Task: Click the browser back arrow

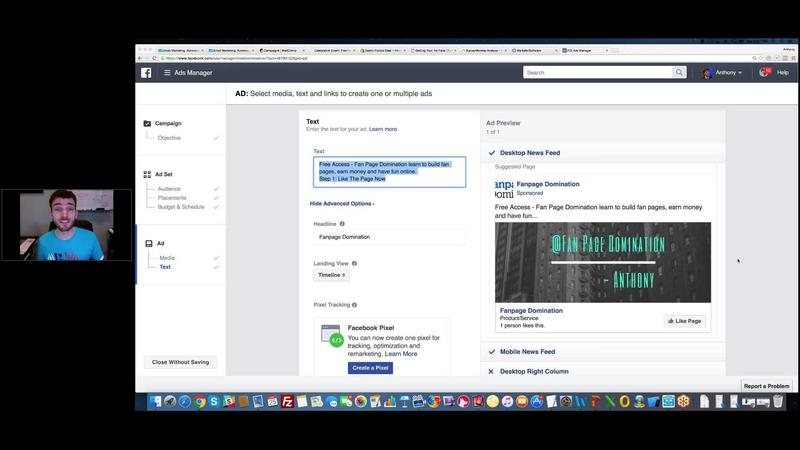Action: pos(140,58)
